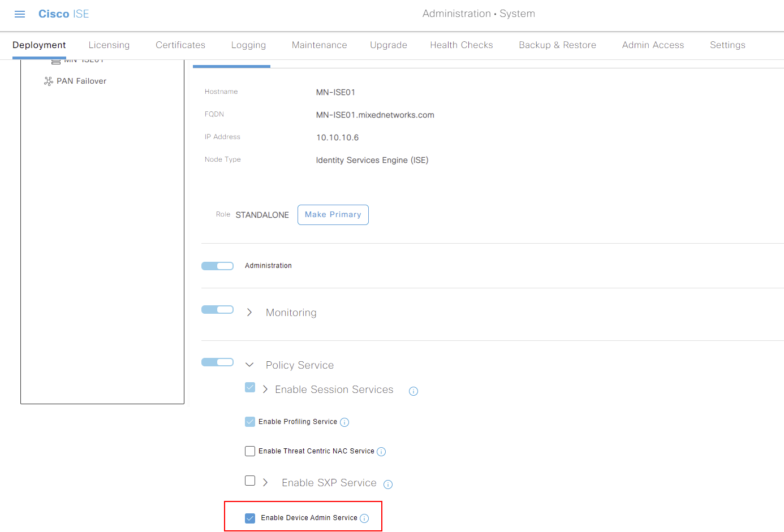Check Enable Threat Centric NAC Service

pos(250,451)
